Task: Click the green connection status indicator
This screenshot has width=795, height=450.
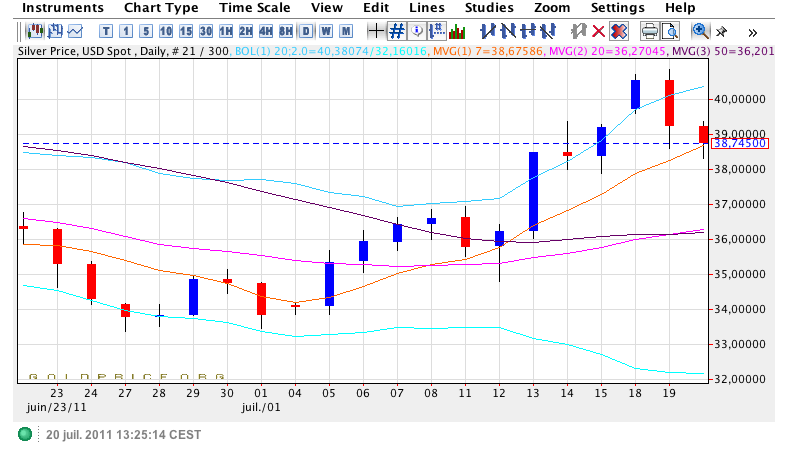Action: pyautogui.click(x=25, y=435)
